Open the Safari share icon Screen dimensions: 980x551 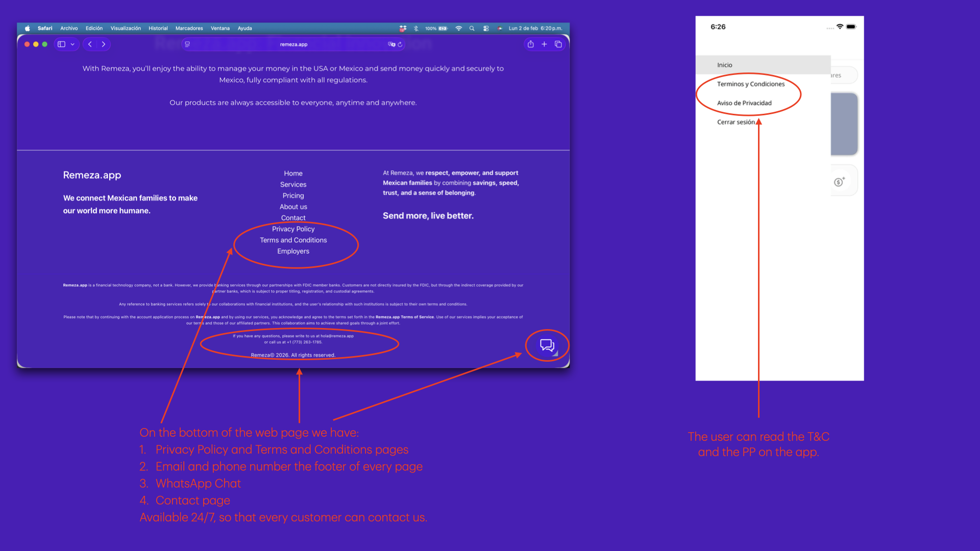pos(531,44)
